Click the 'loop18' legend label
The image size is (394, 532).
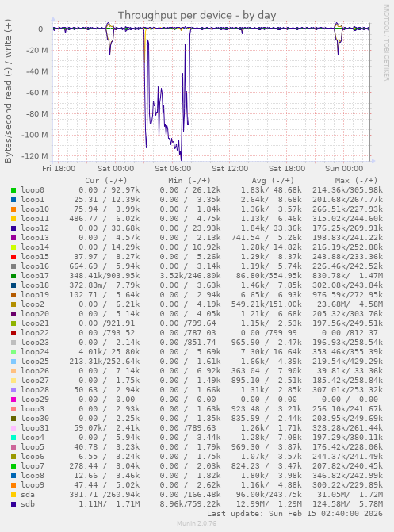pos(35,285)
